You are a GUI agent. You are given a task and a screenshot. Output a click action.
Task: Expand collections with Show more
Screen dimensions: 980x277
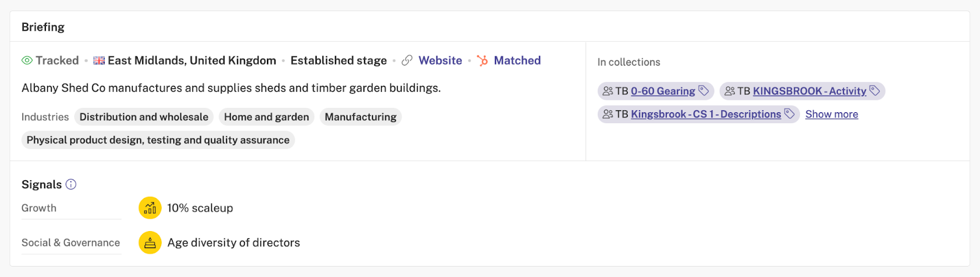pyautogui.click(x=831, y=115)
